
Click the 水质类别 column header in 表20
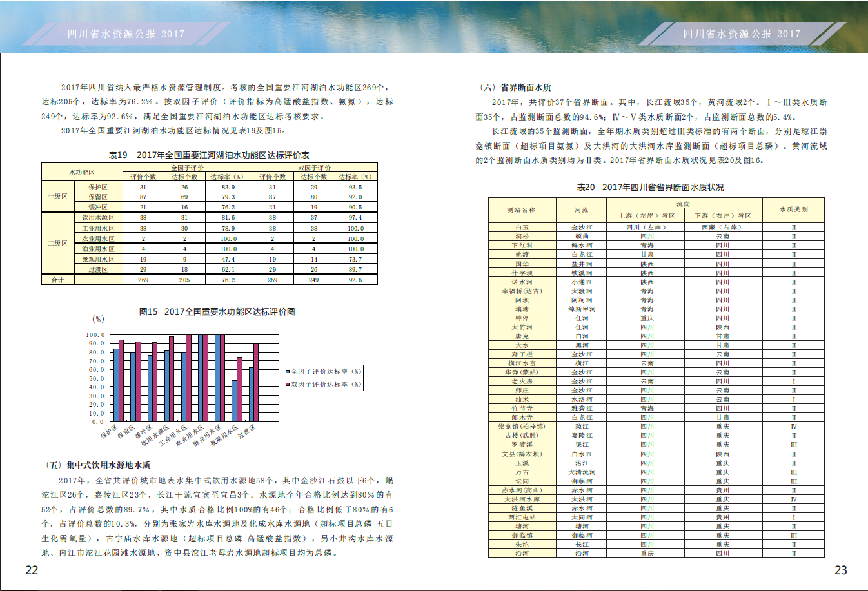[793, 209]
